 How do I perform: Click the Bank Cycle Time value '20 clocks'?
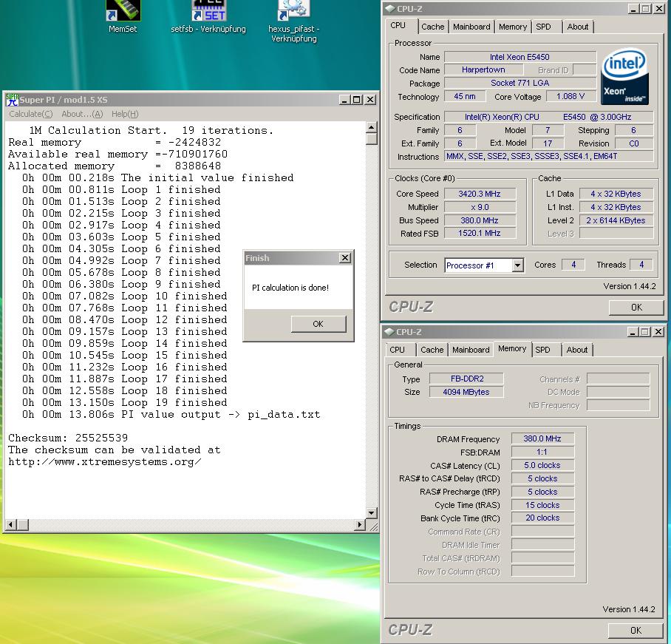click(542, 518)
